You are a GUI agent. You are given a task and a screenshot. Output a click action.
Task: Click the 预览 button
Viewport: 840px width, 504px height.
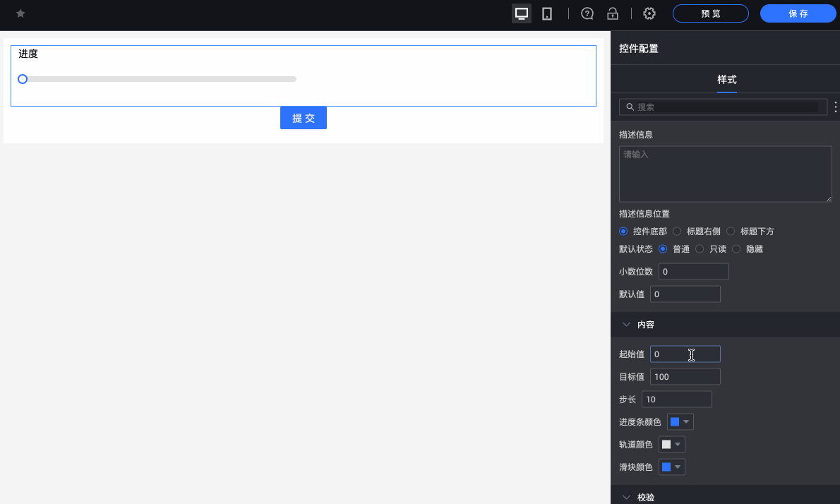710,13
